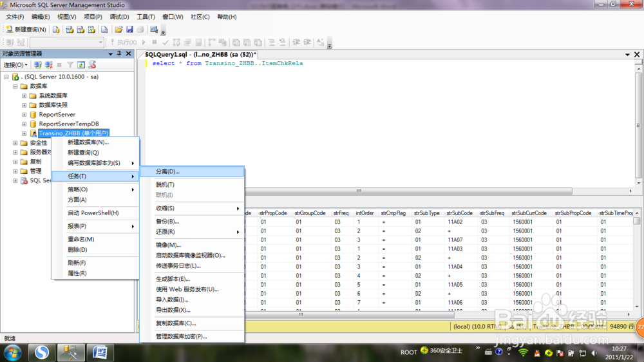The image size is (644, 362).
Task: Open the active documents dropdown arrow beside tab
Action: [627, 55]
